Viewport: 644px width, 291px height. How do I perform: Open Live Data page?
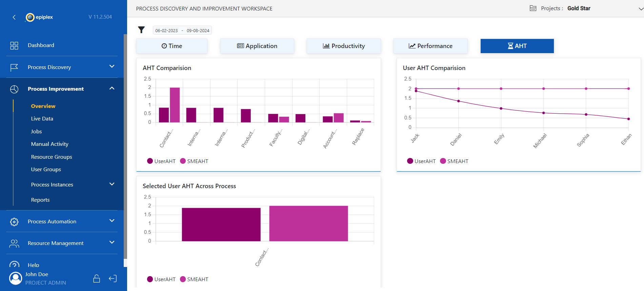pyautogui.click(x=42, y=119)
